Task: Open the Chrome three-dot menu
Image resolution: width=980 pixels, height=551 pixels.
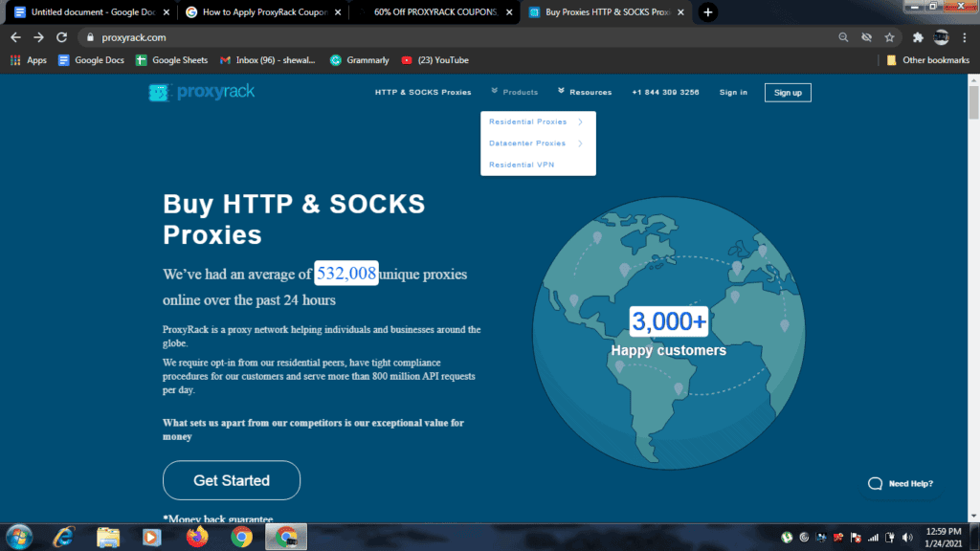Action: (965, 37)
